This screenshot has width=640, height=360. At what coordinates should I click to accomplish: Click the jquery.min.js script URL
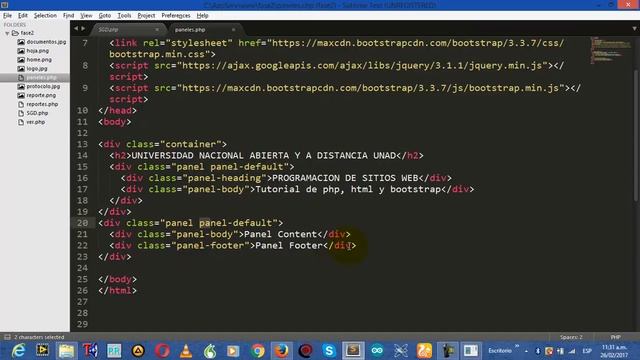[362, 65]
